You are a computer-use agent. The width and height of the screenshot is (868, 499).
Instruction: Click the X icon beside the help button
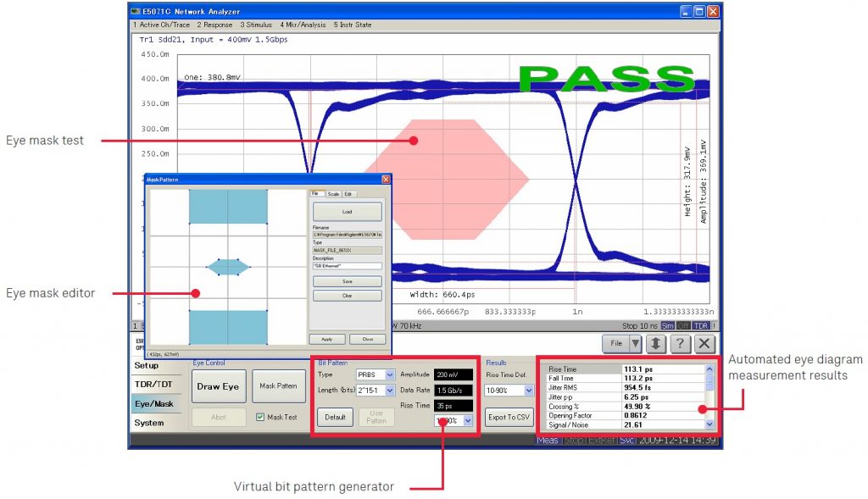tap(704, 343)
